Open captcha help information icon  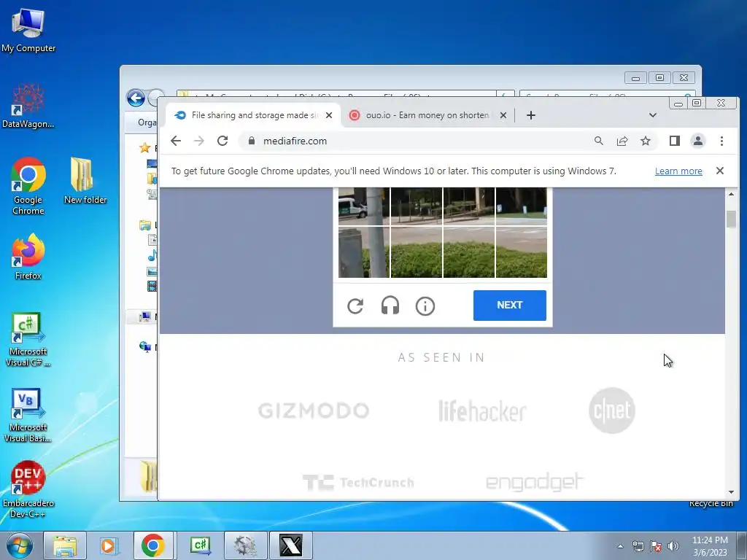click(x=425, y=306)
